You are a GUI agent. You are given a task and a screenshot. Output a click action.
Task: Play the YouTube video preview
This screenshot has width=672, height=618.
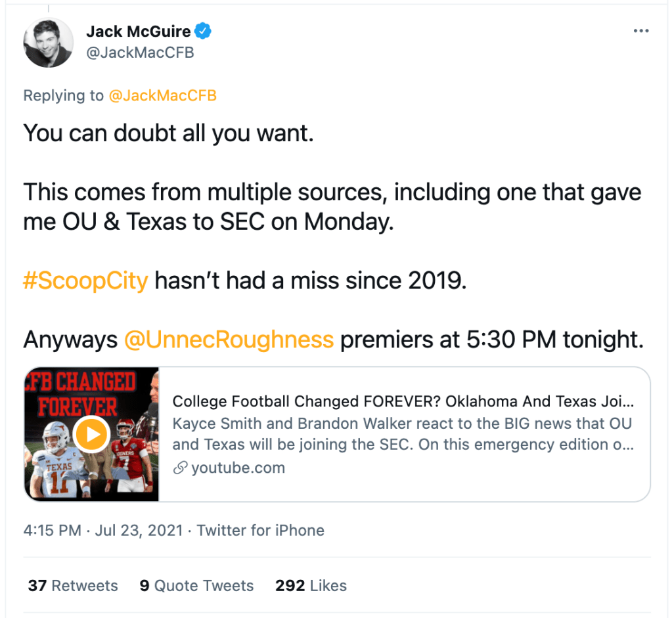click(91, 434)
